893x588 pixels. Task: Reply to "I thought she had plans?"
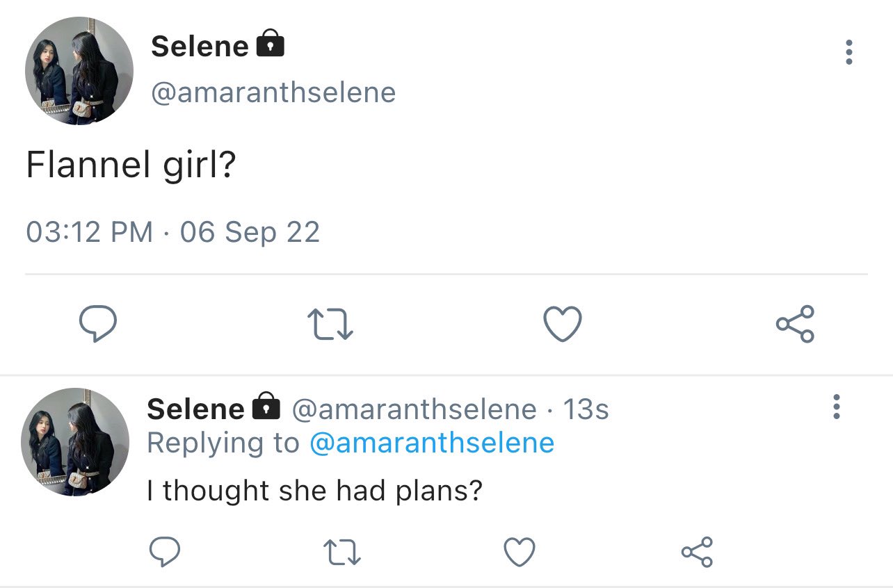click(166, 552)
